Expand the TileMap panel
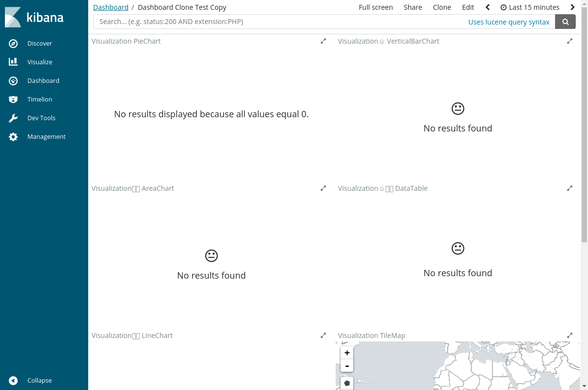 tap(570, 336)
